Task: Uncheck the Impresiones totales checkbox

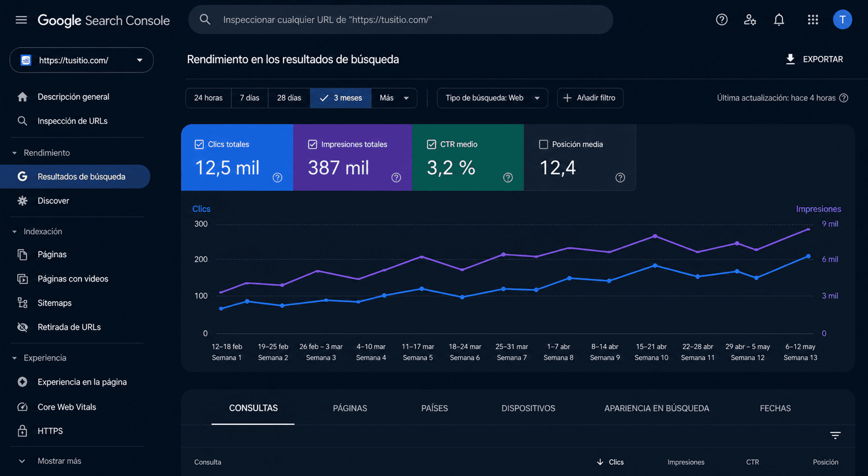Action: (312, 145)
